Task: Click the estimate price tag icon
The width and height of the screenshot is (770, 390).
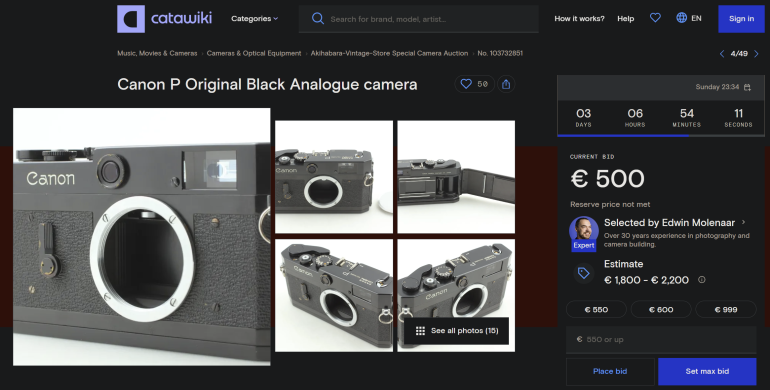Action: point(583,273)
